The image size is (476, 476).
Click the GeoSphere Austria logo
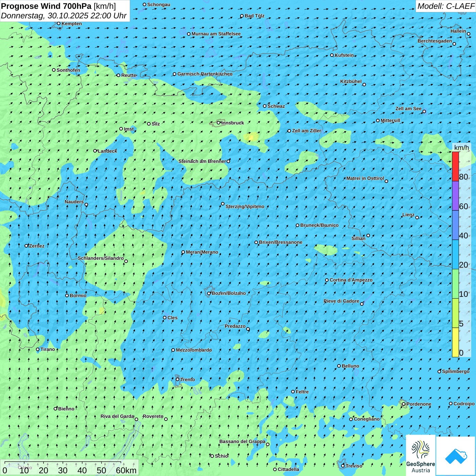[421, 455]
